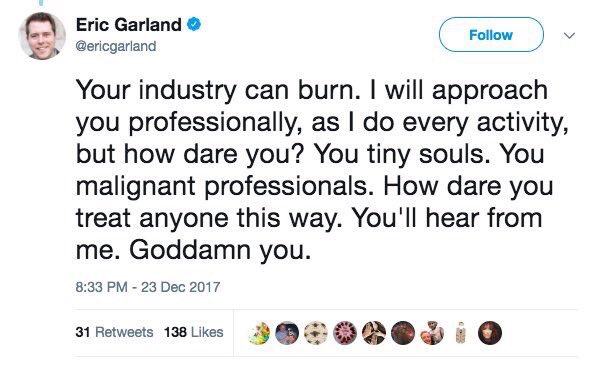View the 138 Likes list
The width and height of the screenshot is (591, 366).
coord(194,332)
